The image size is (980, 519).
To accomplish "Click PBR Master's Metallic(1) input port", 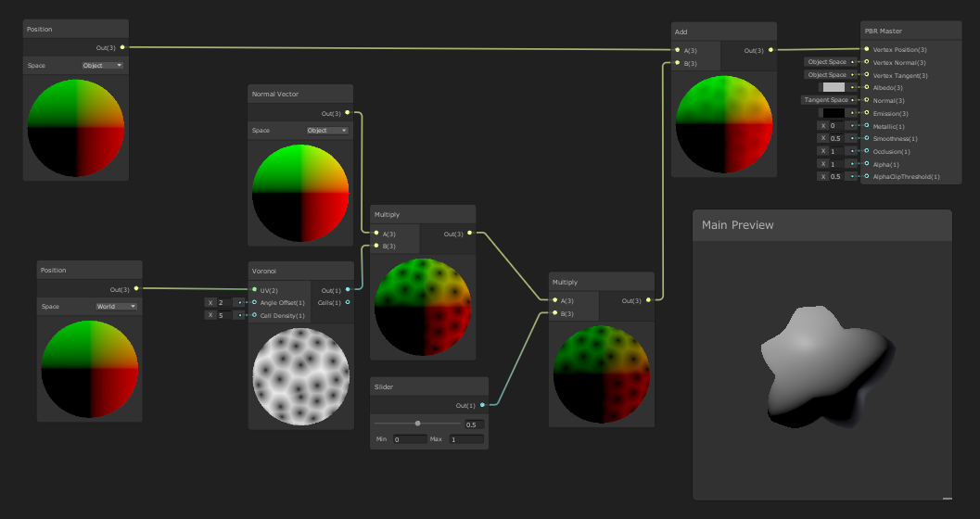I will tap(867, 126).
